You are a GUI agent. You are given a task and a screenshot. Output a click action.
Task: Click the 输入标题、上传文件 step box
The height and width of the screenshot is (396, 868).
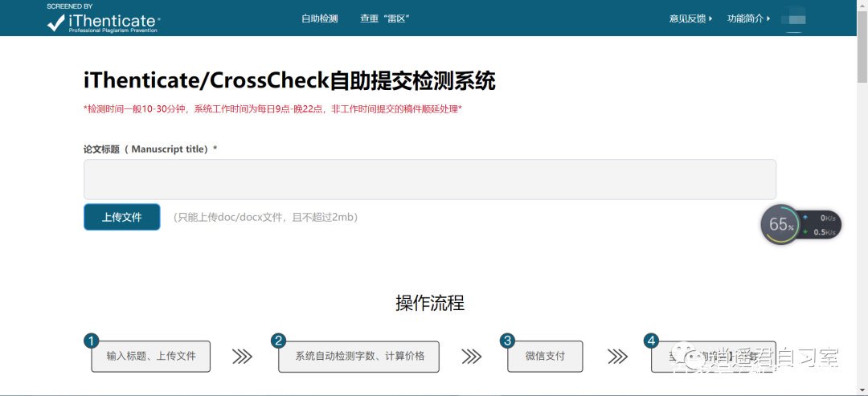click(x=150, y=356)
